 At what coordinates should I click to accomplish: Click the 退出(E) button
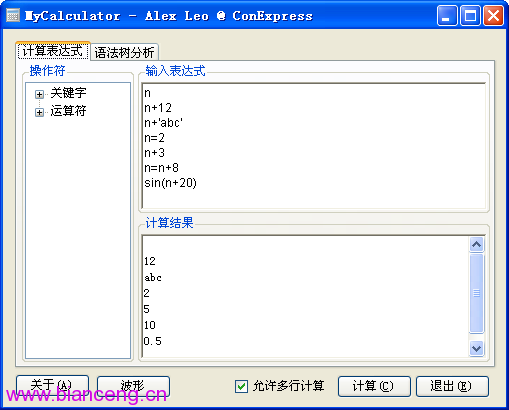pos(452,386)
